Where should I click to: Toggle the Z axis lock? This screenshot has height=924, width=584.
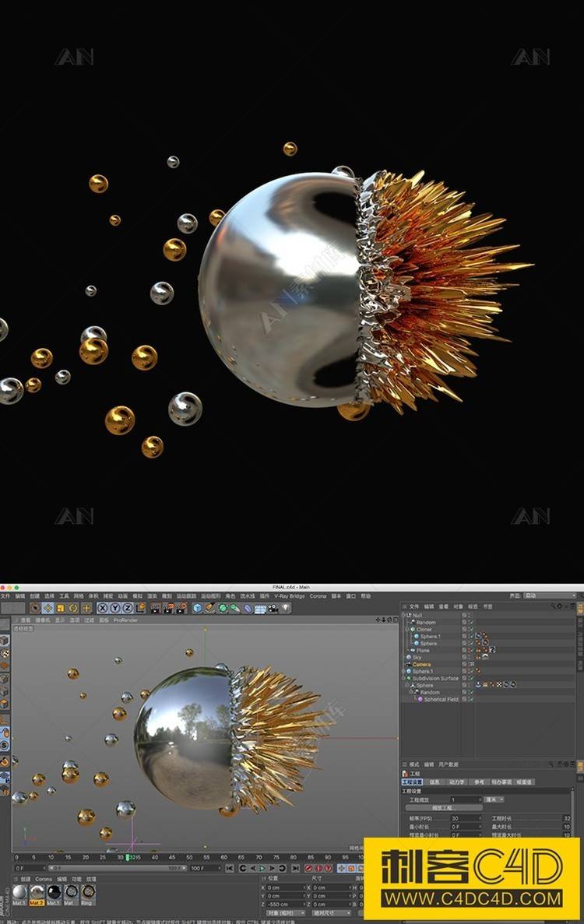tap(127, 608)
